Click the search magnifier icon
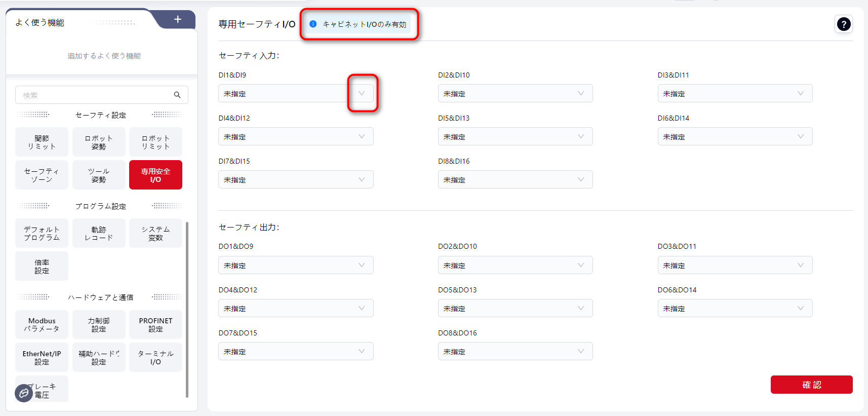This screenshot has height=416, width=868. coord(177,95)
